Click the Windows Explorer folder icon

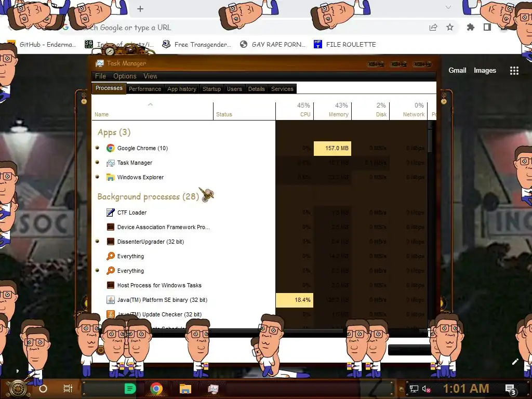point(110,177)
